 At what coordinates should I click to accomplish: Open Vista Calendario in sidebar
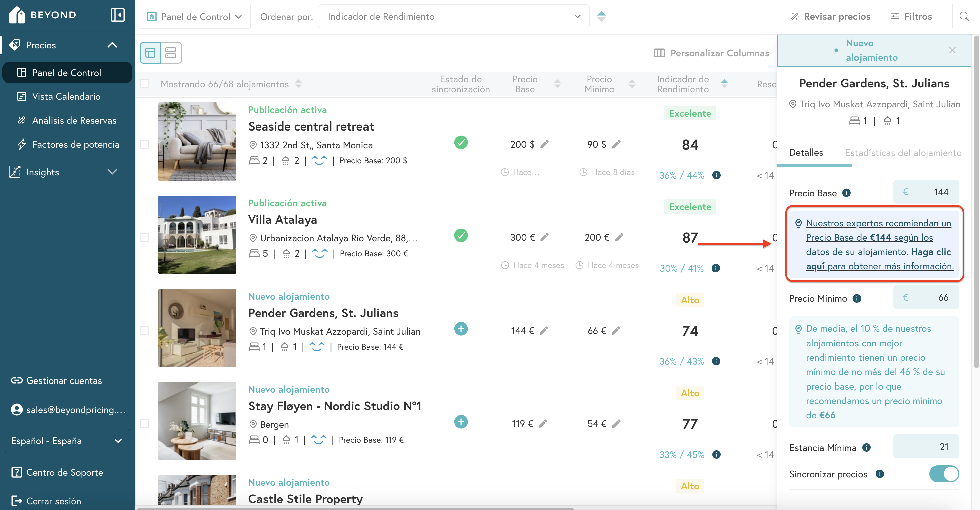pos(66,96)
